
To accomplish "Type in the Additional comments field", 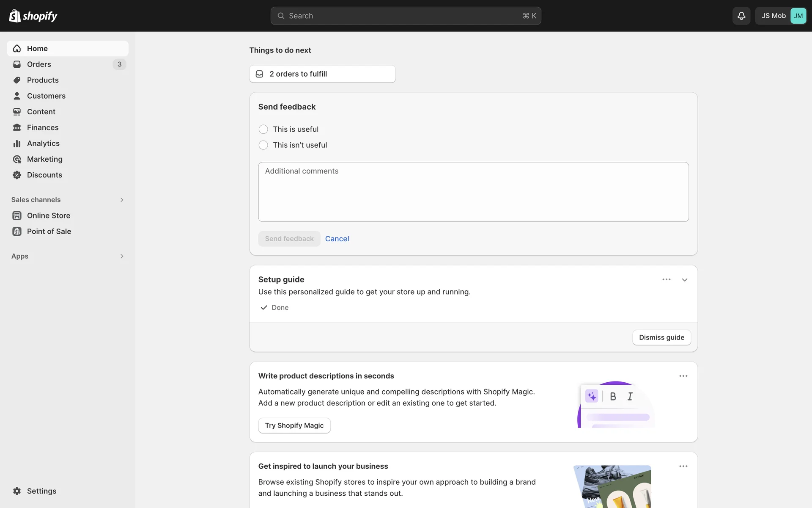I will pos(473,192).
